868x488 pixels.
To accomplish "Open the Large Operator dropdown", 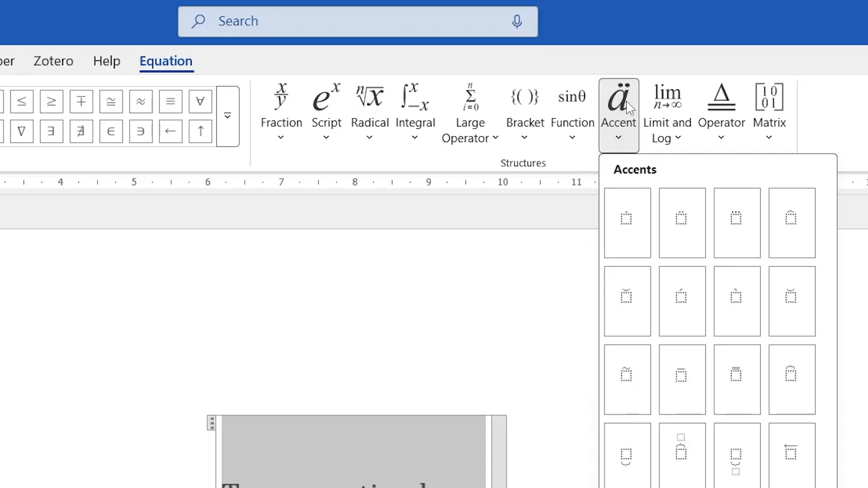I will pos(470,114).
